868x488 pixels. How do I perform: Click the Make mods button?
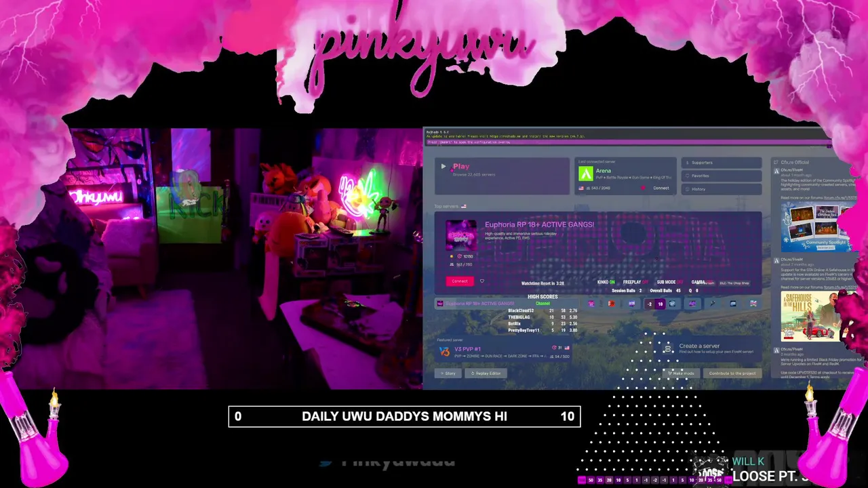tap(681, 373)
